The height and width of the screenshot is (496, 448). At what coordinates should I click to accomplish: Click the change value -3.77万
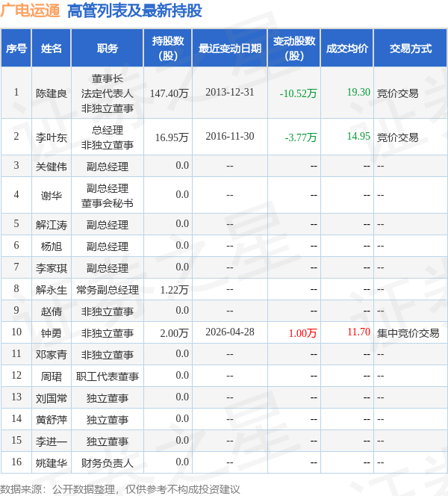click(301, 137)
